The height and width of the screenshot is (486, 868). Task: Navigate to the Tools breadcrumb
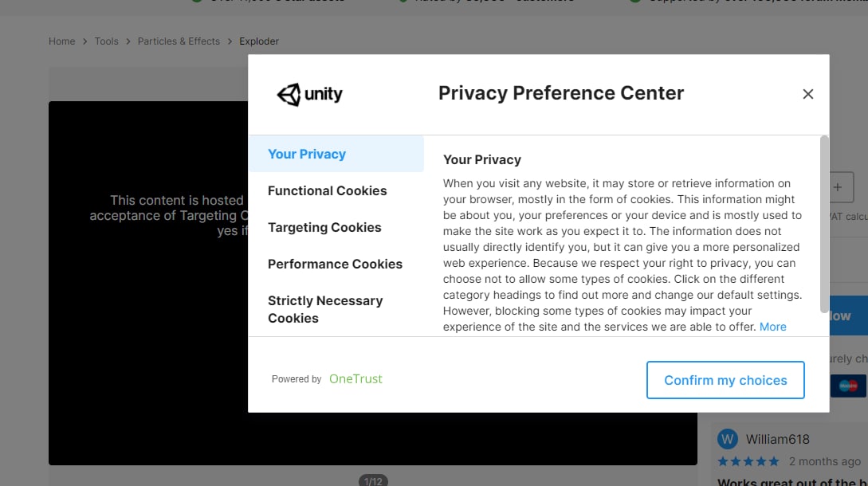tap(106, 41)
